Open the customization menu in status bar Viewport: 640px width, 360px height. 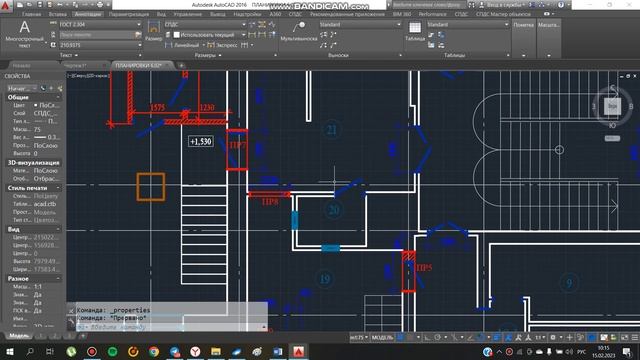pyautogui.click(x=635, y=338)
